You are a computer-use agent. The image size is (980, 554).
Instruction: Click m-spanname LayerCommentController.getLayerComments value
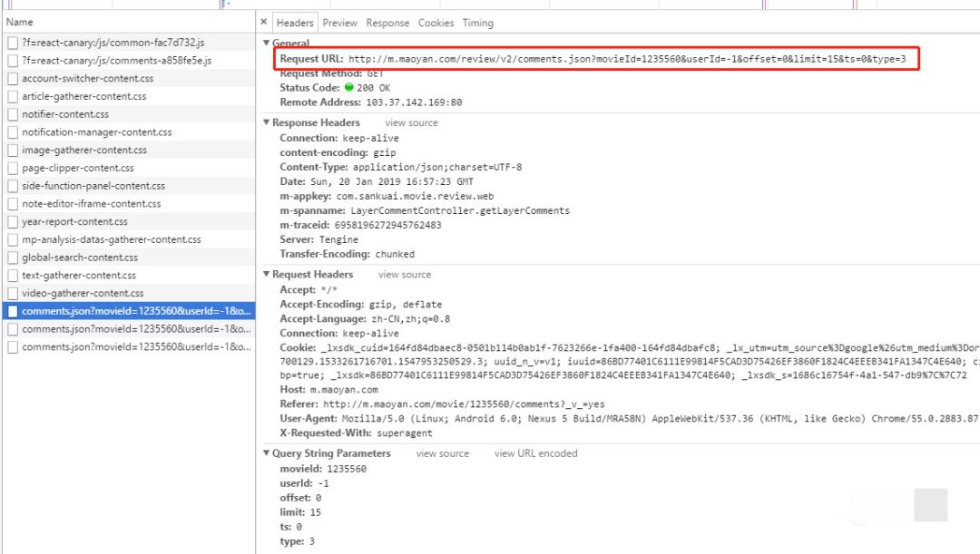(460, 211)
